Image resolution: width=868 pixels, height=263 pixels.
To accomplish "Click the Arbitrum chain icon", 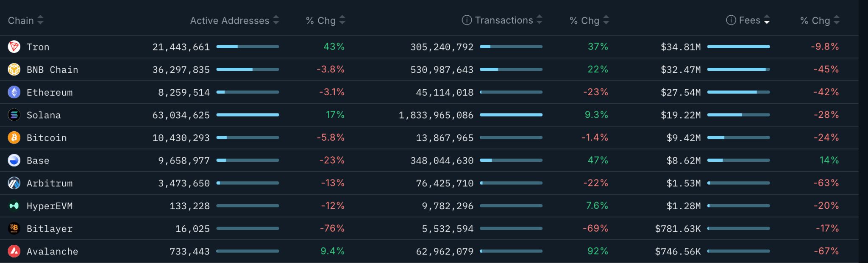I will 14,183.
